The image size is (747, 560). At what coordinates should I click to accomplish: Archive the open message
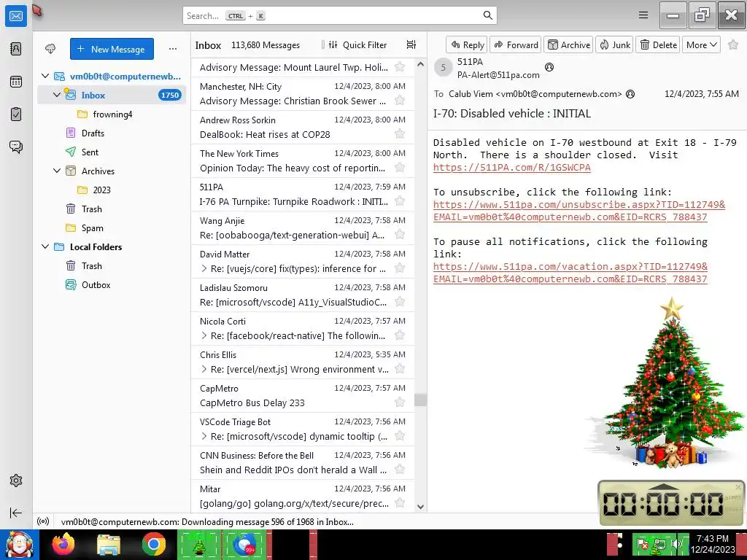568,44
